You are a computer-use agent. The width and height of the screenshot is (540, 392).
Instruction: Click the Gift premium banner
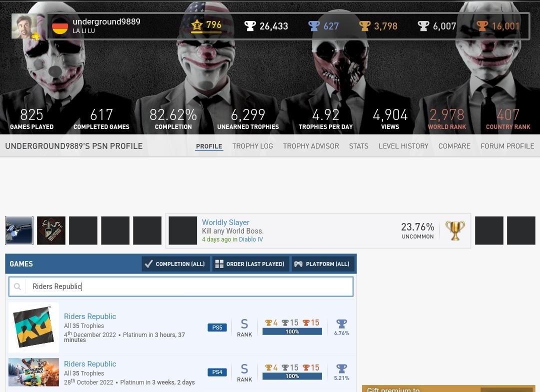tap(448, 388)
